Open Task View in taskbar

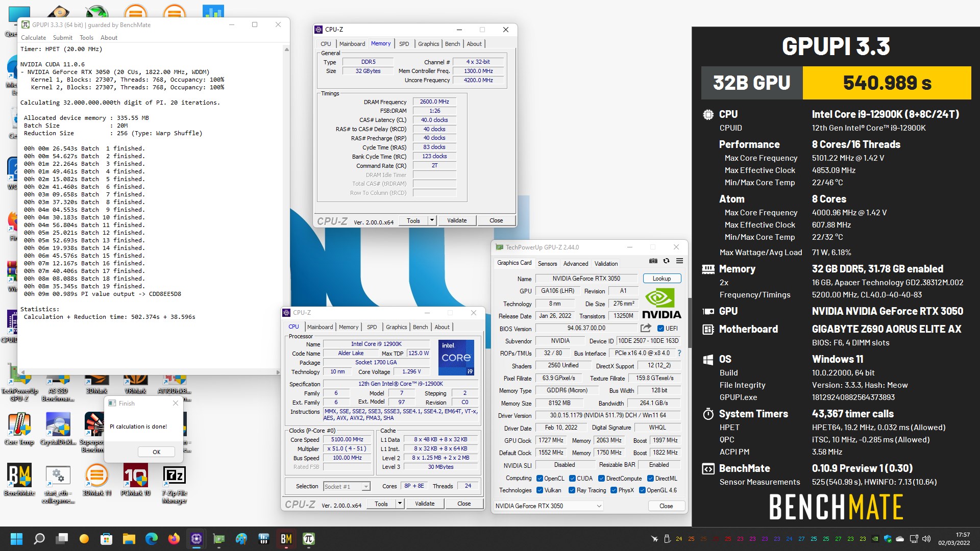[x=62, y=539]
